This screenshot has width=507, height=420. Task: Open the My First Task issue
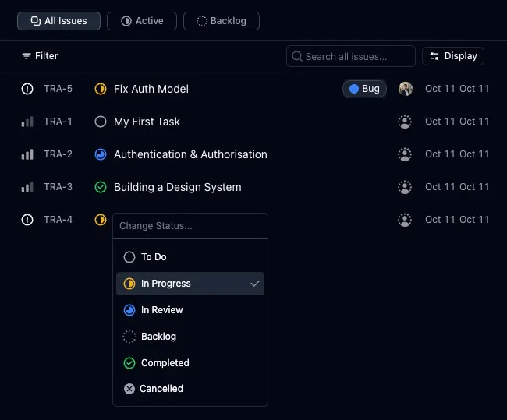(147, 122)
